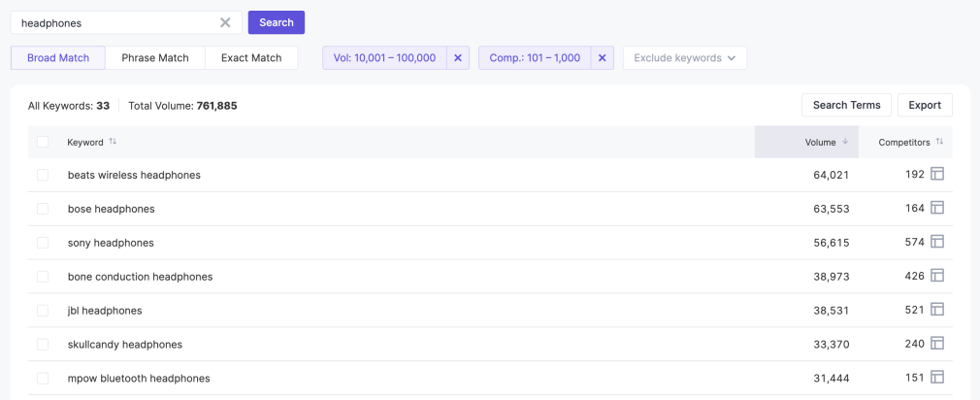The height and width of the screenshot is (400, 980).
Task: Open competitors table for skullcandy headphones
Action: [x=937, y=343]
